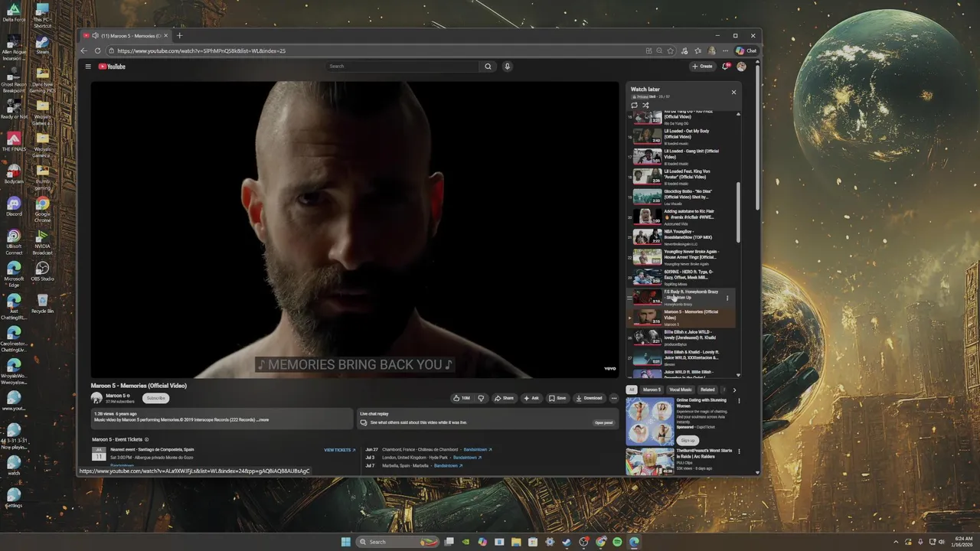
Task: Click Sign up on sponsored ad
Action: pos(688,440)
